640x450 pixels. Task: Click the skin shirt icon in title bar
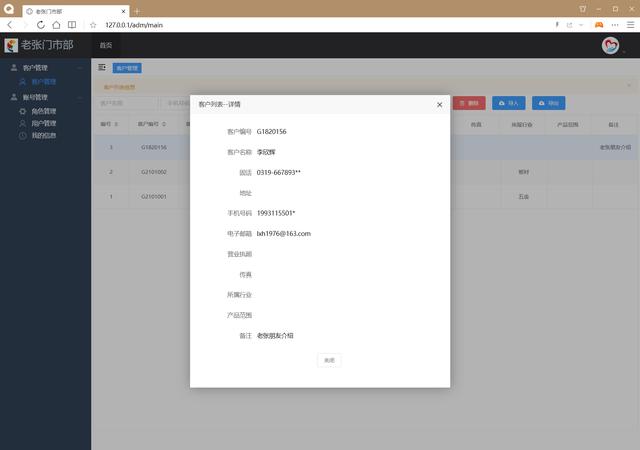582,9
